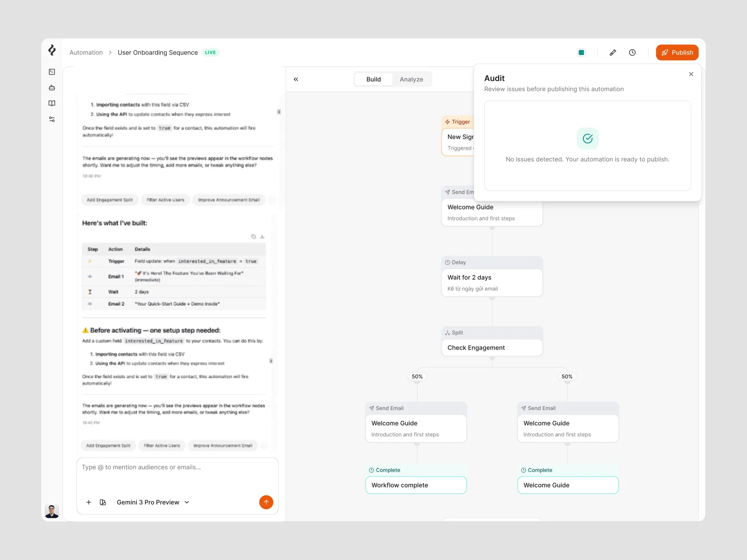The image size is (747, 560).
Task: Copy the built-steps table using the copy icon
Action: point(254,237)
